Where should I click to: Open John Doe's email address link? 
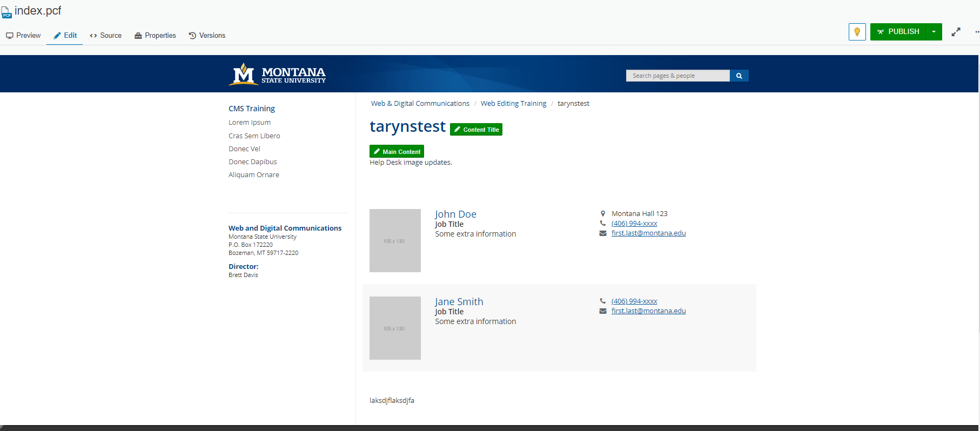click(x=648, y=233)
